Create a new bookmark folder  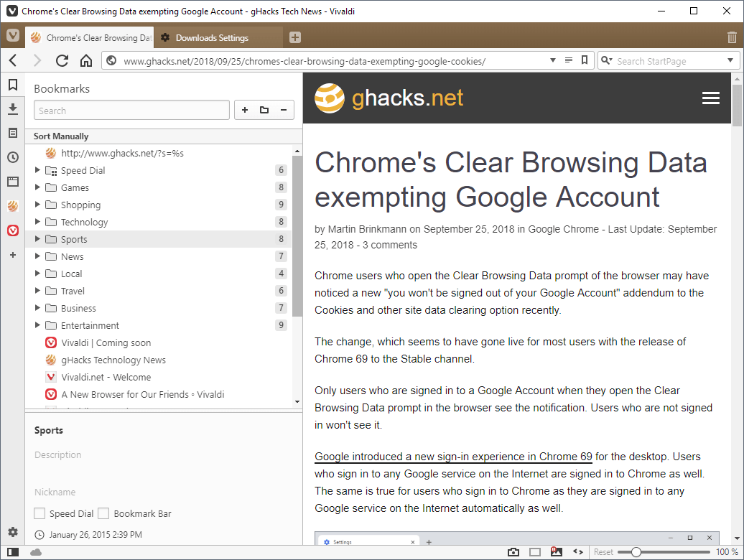[x=264, y=110]
